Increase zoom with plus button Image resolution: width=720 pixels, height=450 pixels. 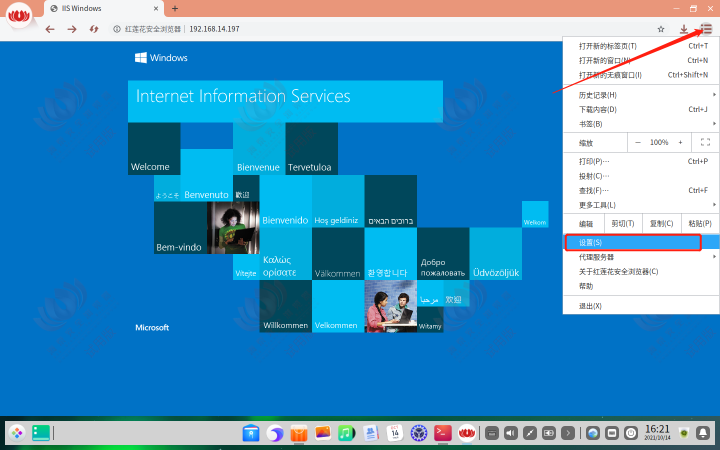coord(681,143)
